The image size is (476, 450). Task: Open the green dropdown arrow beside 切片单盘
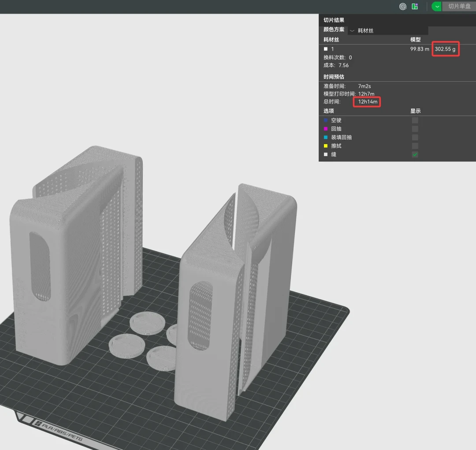point(437,6)
